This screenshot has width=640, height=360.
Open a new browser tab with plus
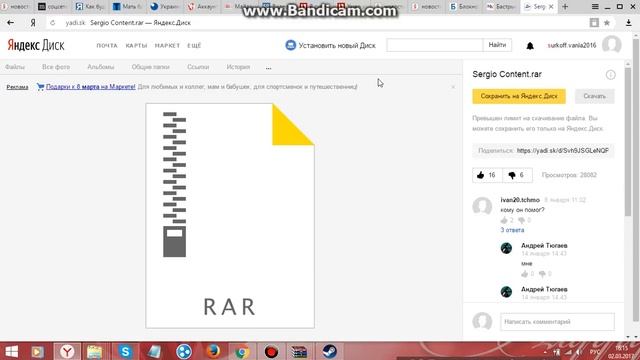pyautogui.click(x=565, y=7)
